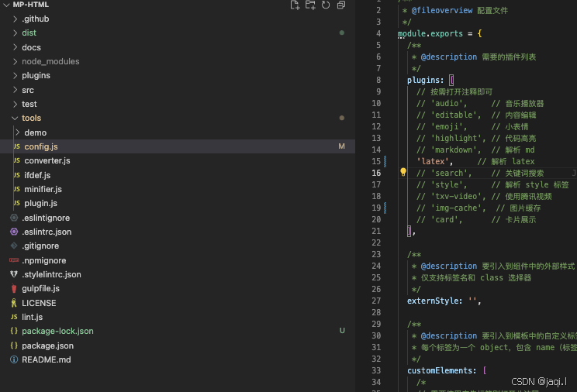Click the git icon beside .gitignore

14,246
